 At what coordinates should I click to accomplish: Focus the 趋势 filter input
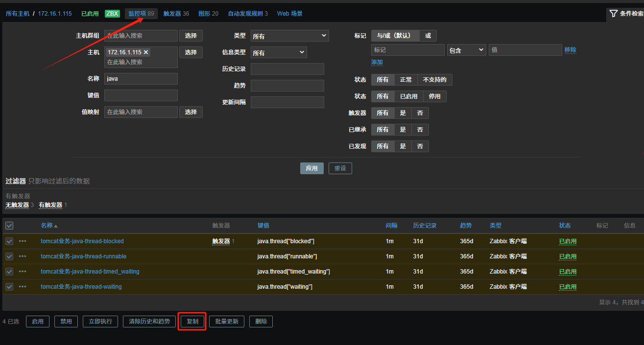click(287, 86)
